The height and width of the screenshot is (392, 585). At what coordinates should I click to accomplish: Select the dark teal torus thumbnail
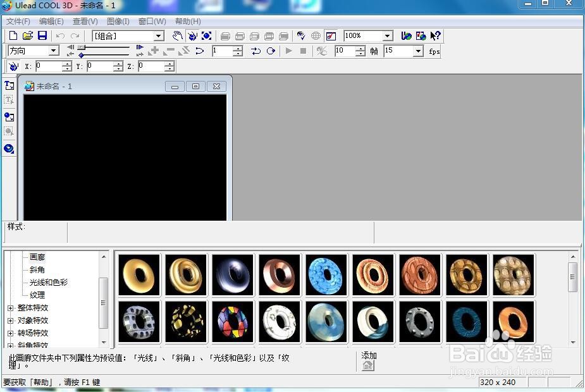pyautogui.click(x=466, y=322)
